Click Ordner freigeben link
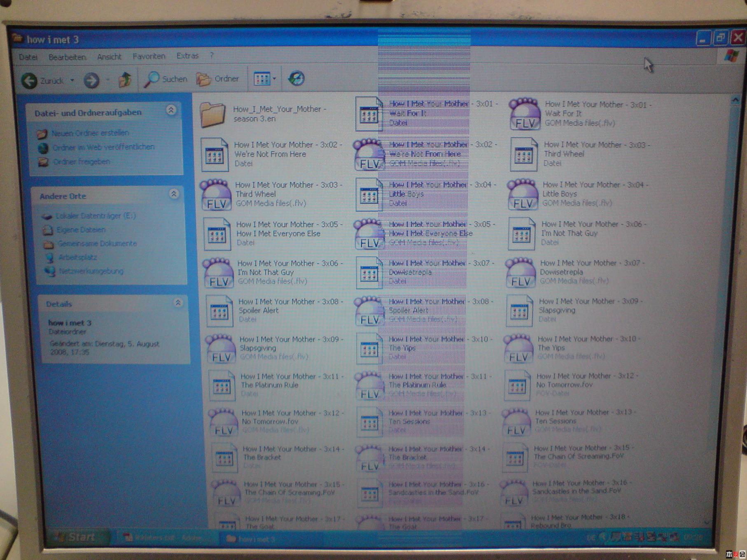The image size is (747, 560). click(82, 161)
